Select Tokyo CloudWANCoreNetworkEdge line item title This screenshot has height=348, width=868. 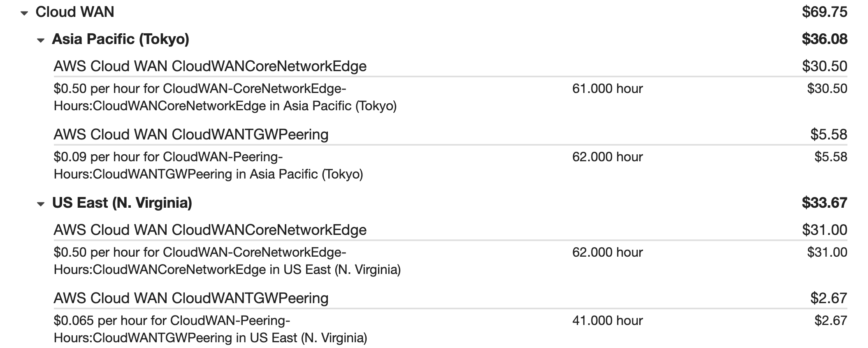point(210,66)
